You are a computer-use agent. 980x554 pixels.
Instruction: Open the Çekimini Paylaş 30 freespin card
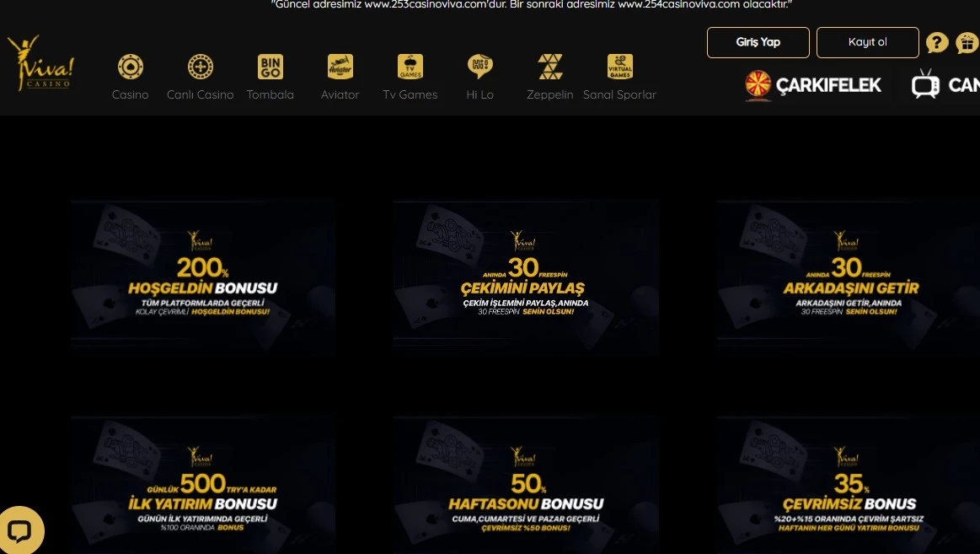coord(527,277)
